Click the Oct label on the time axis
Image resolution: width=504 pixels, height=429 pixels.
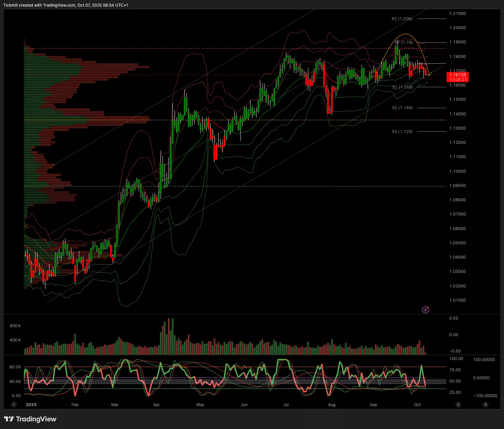tap(417, 405)
